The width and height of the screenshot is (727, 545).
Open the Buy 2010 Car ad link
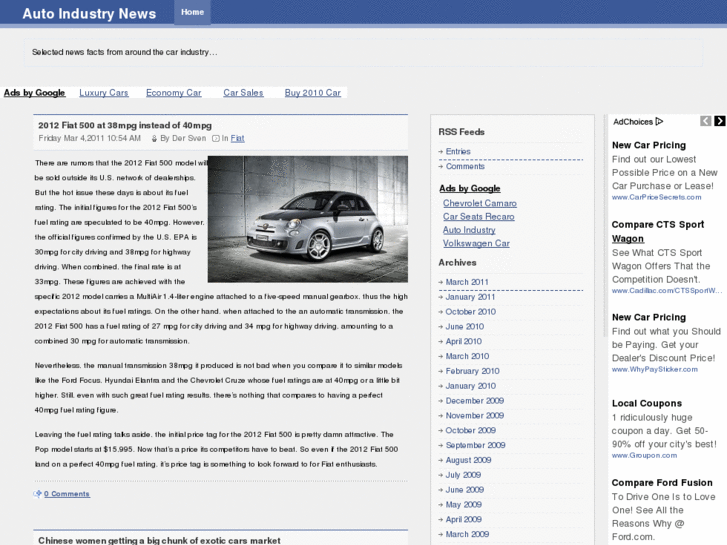(x=312, y=93)
